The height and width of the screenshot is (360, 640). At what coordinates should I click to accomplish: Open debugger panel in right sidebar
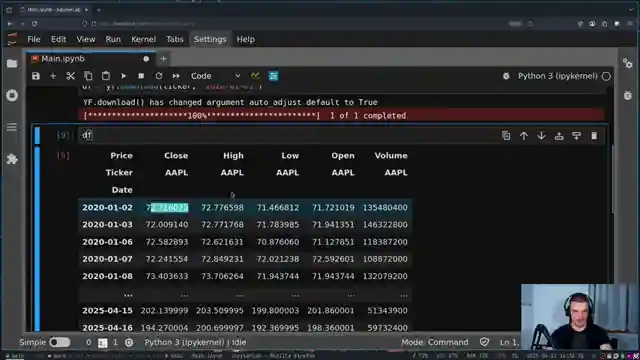click(628, 95)
